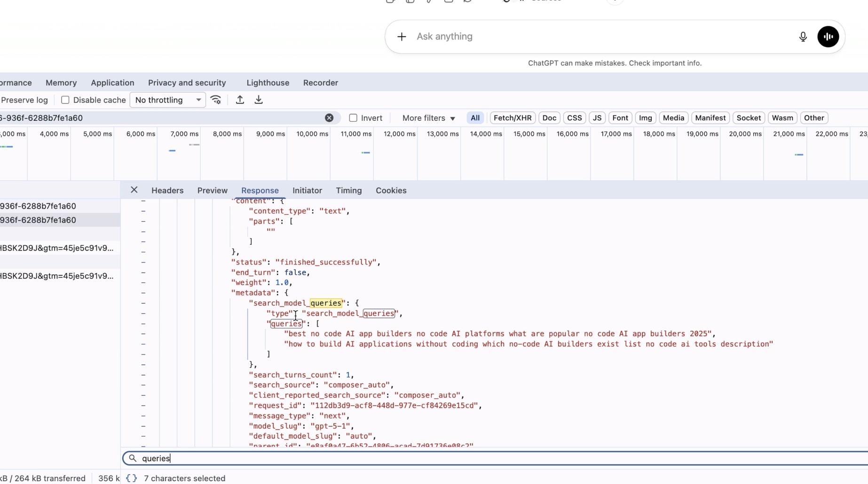The image size is (868, 484).
Task: Collapse the metadata JSON section
Action: coord(143,293)
